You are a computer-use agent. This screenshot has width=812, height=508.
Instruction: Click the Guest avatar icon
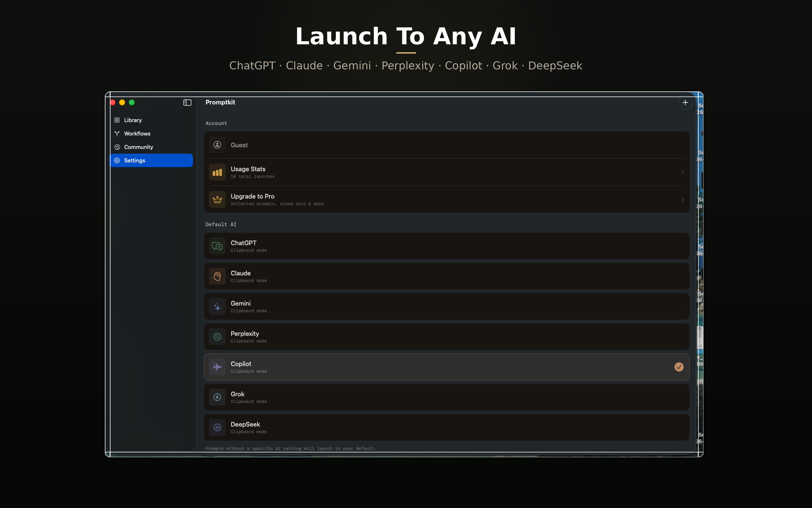[x=217, y=145]
